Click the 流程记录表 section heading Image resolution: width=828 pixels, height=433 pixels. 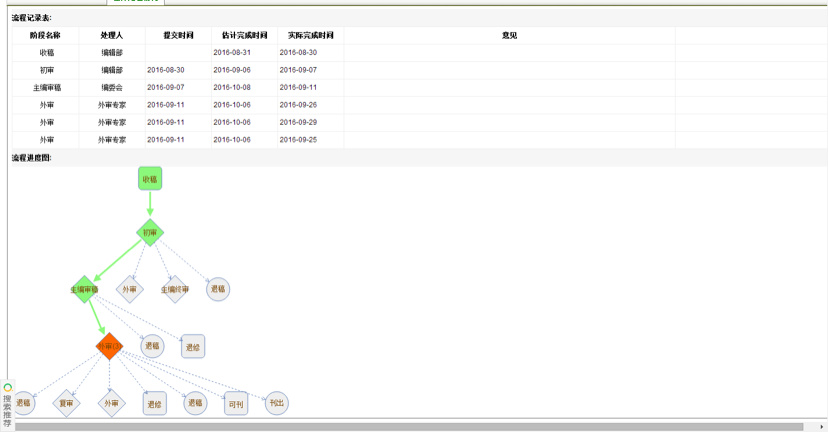click(x=32, y=18)
